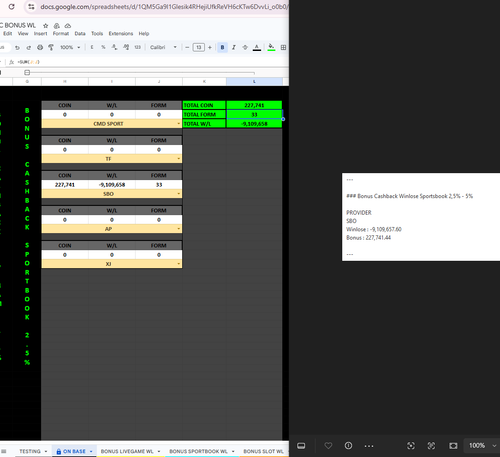Enter fullscreen in image viewer
The height and width of the screenshot is (457, 500).
tap(453, 446)
